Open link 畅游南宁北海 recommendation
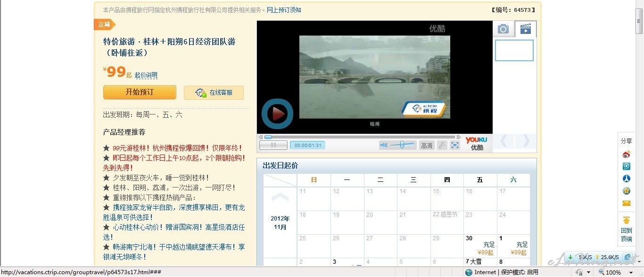This screenshot has height=277, width=644. (174, 252)
